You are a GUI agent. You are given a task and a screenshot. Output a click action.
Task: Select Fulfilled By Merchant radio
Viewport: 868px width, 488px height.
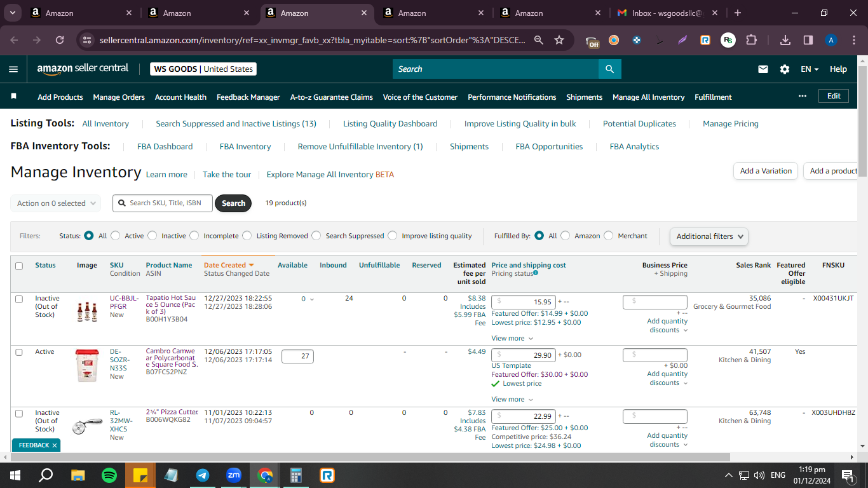[x=609, y=236]
